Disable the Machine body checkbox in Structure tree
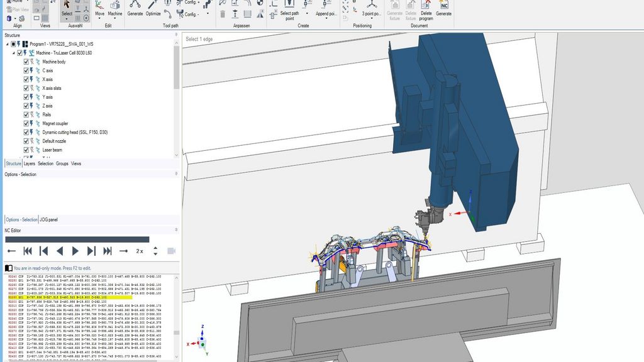 pos(26,62)
